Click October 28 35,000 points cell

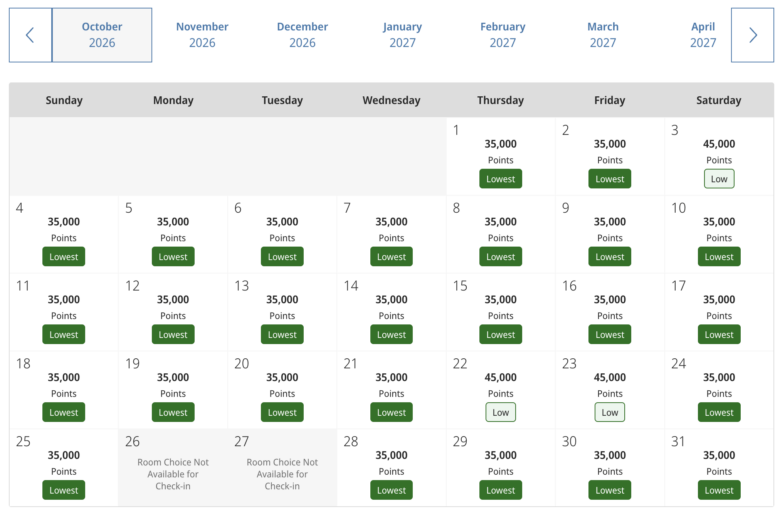point(391,468)
